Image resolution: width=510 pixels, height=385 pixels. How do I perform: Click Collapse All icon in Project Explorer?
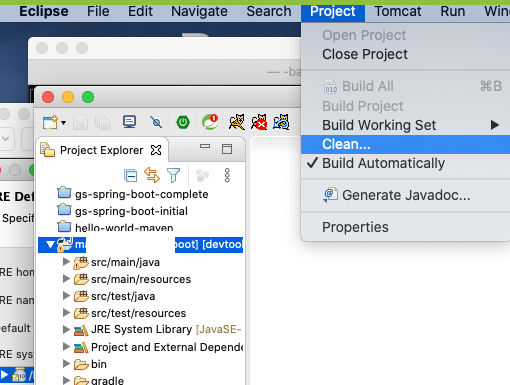pyautogui.click(x=130, y=175)
